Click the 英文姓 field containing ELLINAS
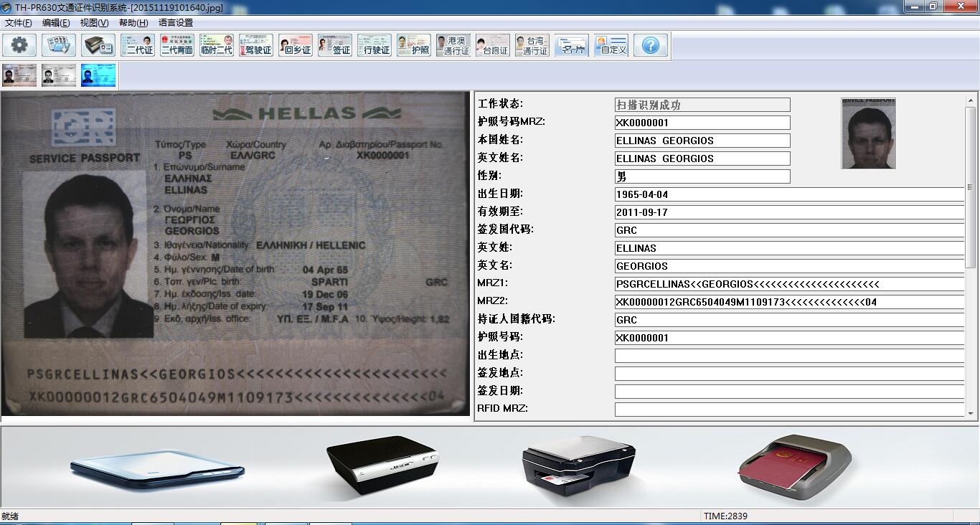The height and width of the screenshot is (525, 980). [x=789, y=248]
